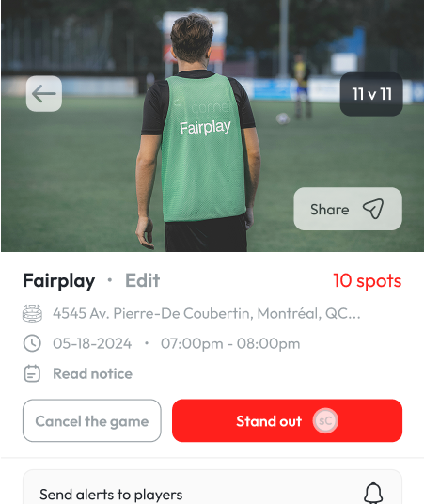This screenshot has height=504, width=424.
Task: Edit the Fairplay game details
Action: click(x=142, y=280)
